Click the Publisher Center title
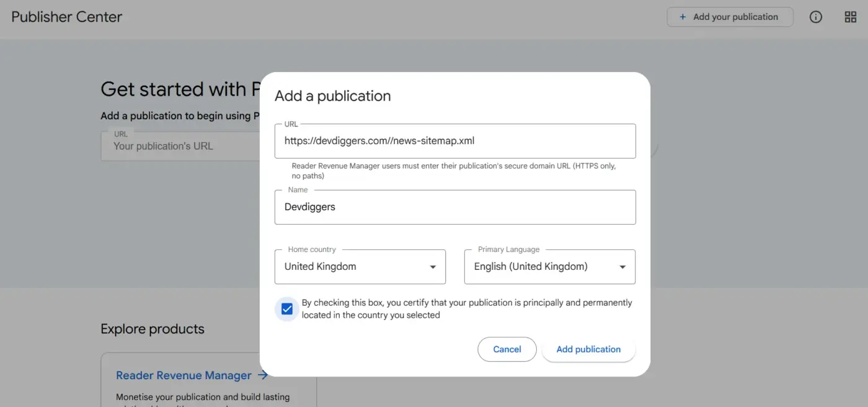Screen dimensions: 868x407 pyautogui.click(x=67, y=17)
